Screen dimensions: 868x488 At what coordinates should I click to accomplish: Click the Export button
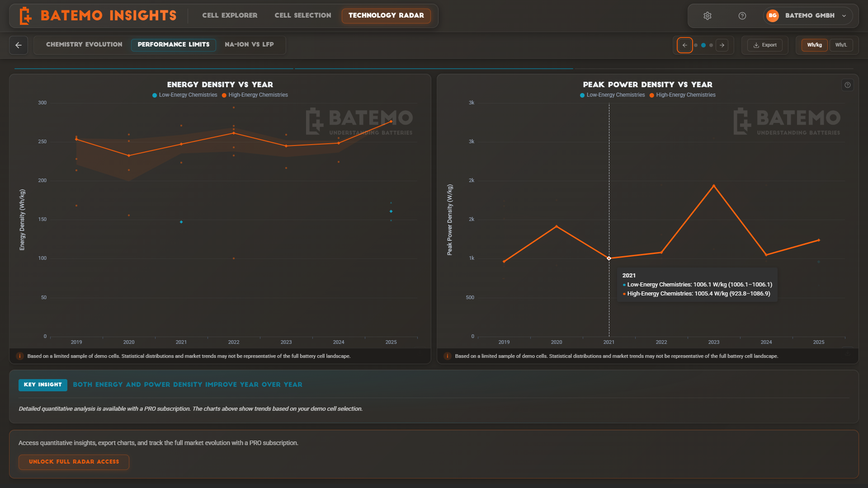[x=765, y=45]
